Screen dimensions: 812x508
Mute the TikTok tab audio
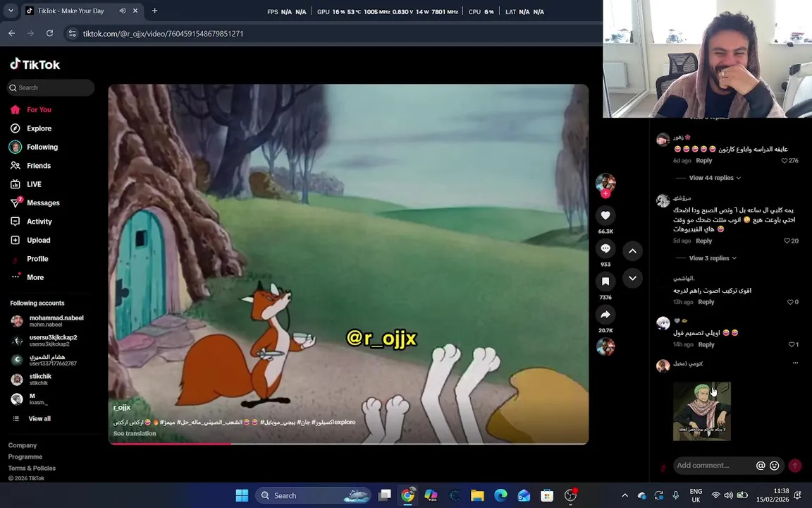pos(122,11)
